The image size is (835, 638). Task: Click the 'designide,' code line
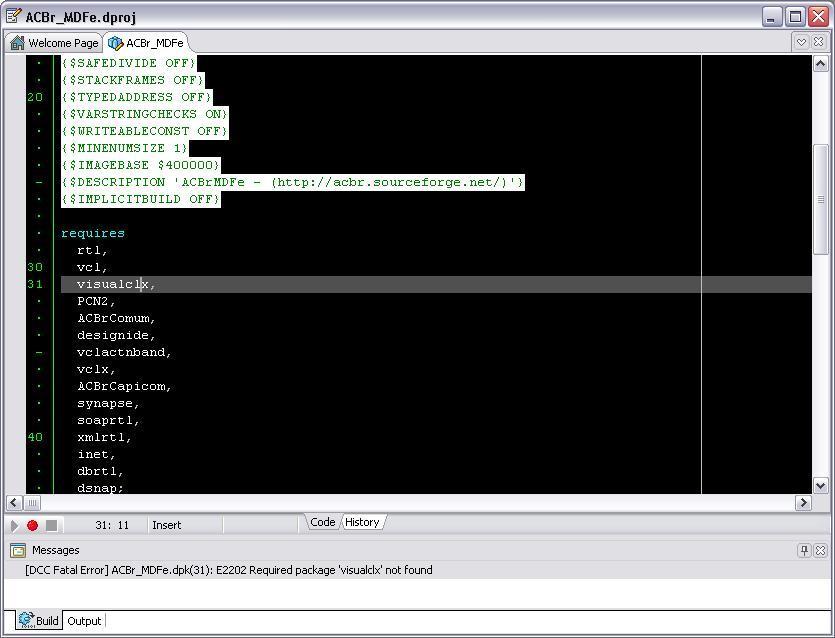point(116,336)
